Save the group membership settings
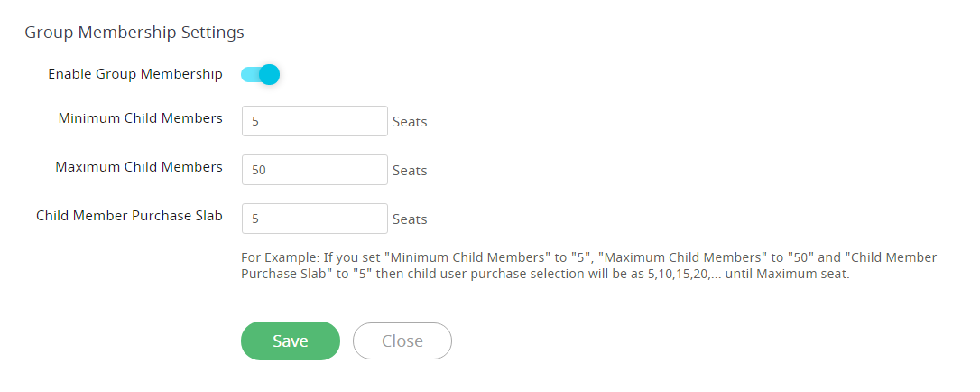This screenshot has height=392, width=980. click(290, 341)
